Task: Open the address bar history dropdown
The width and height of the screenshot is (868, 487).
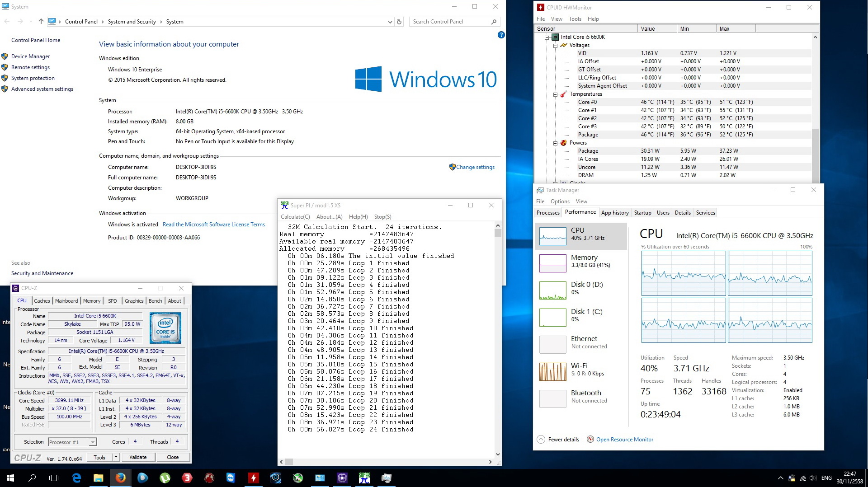Action: [x=390, y=22]
